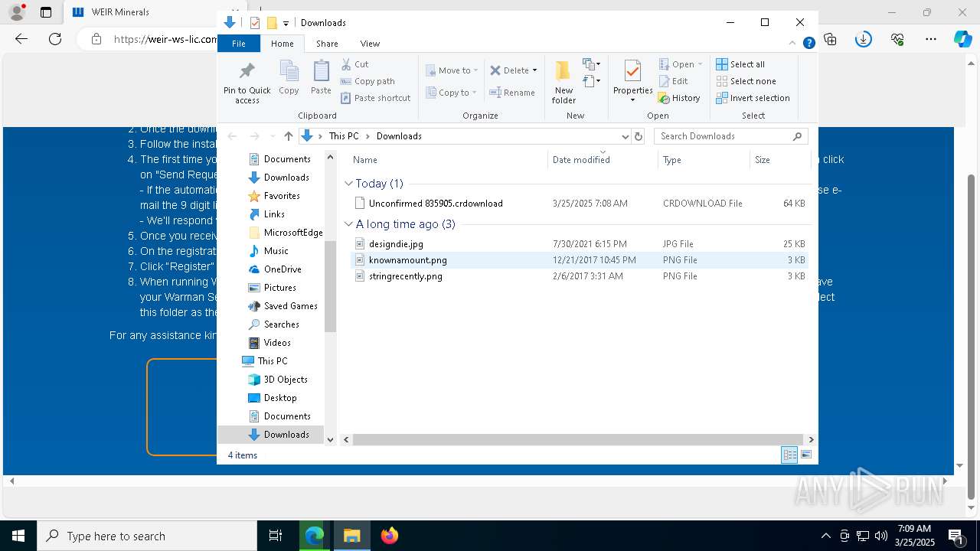Open Searches in navigation pane
The height and width of the screenshot is (551, 980).
pyautogui.click(x=273, y=324)
